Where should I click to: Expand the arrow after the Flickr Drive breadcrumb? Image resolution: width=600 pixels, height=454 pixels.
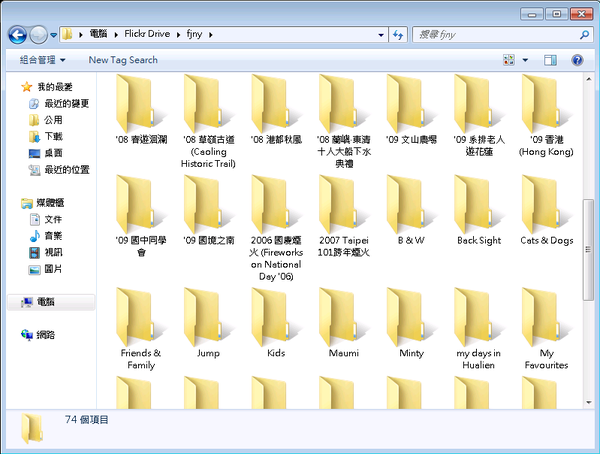178,35
